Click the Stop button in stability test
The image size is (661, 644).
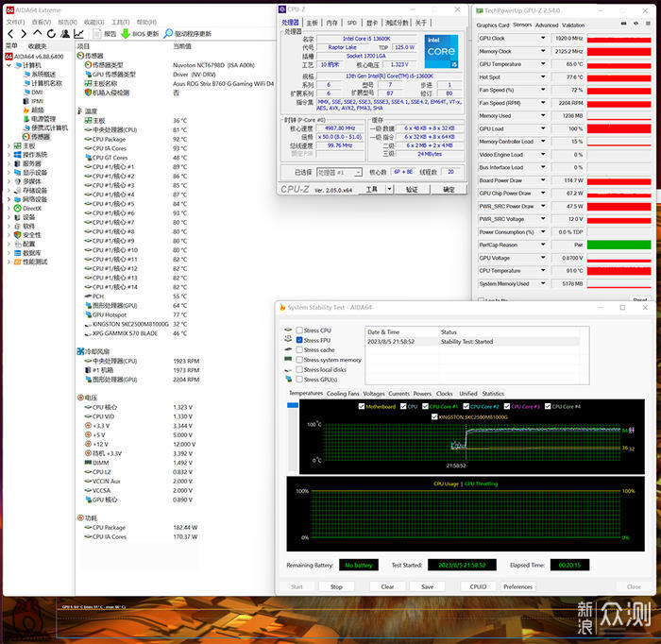coord(336,586)
